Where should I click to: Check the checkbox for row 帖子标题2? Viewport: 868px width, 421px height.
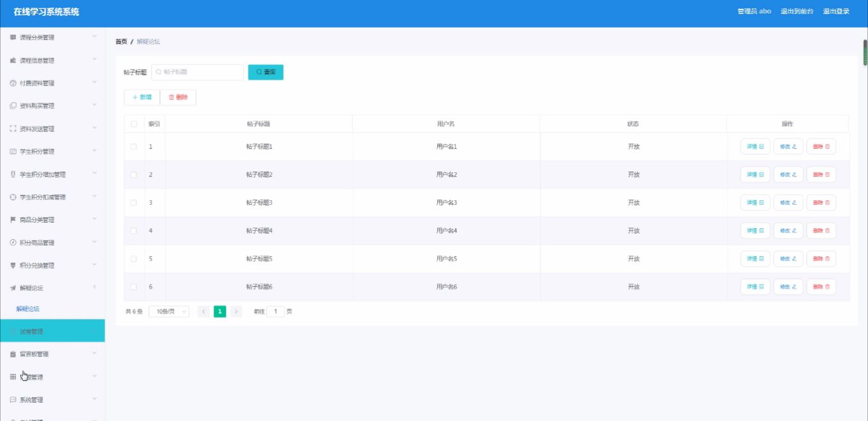click(x=134, y=175)
